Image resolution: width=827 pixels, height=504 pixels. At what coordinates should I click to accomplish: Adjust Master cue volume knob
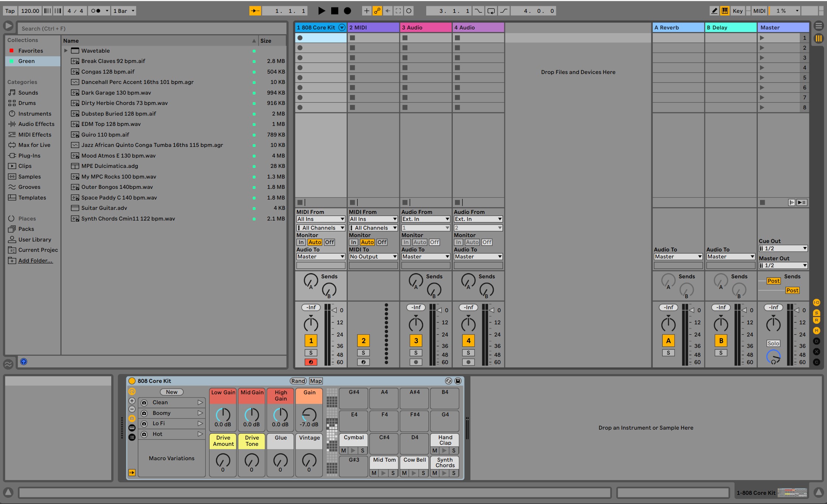[x=773, y=357]
